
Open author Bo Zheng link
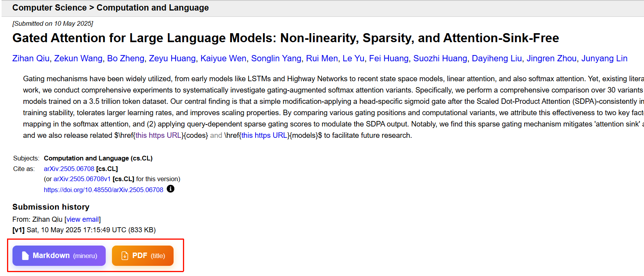tap(126, 58)
